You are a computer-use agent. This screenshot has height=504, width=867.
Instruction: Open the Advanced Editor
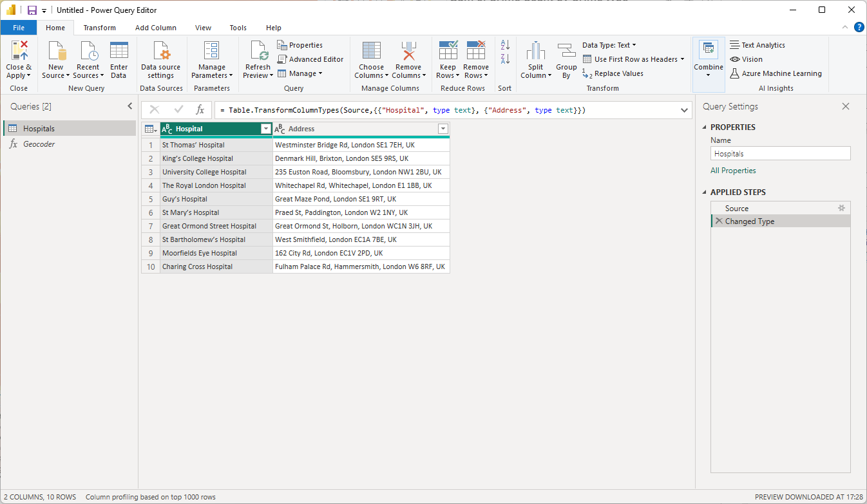point(310,59)
